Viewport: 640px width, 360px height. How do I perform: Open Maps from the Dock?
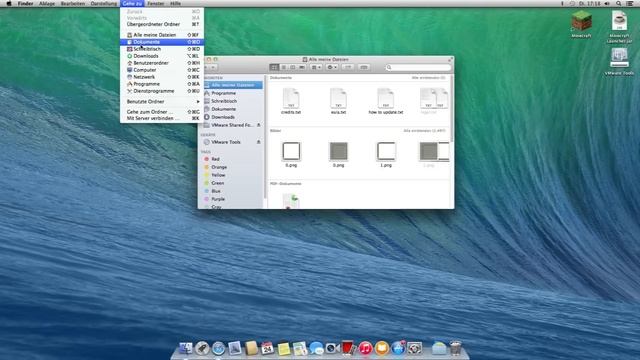[x=300, y=348]
